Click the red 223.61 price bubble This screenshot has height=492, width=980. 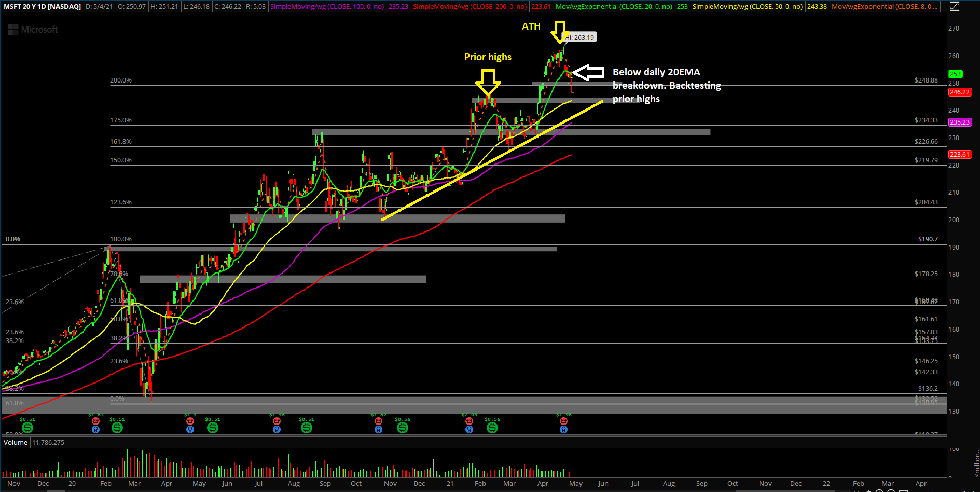coord(959,154)
